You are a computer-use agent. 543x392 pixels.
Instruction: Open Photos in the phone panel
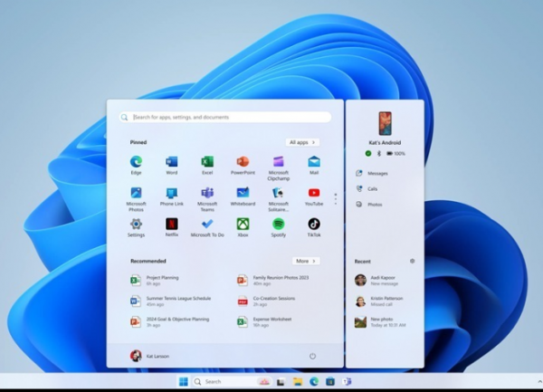click(x=369, y=205)
